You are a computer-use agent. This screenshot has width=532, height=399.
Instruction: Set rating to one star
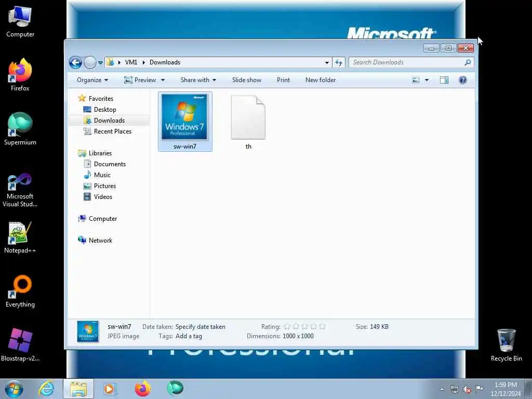point(287,327)
